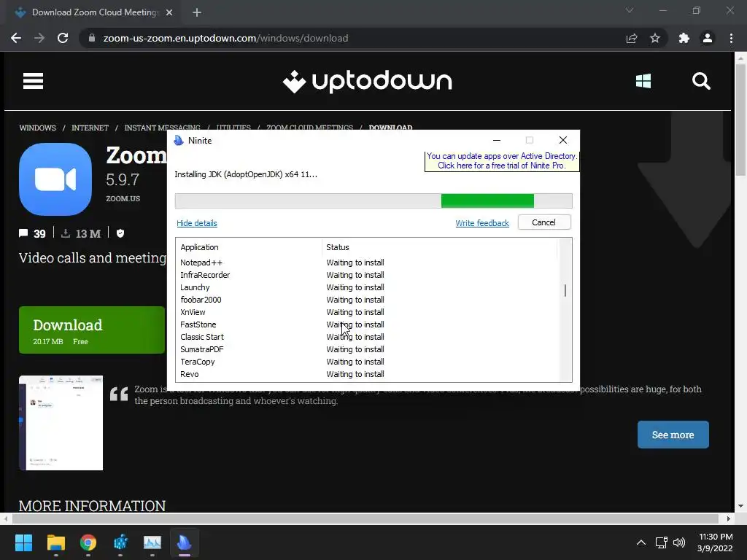
Task: Select the FastStone row
Action: (x=367, y=324)
